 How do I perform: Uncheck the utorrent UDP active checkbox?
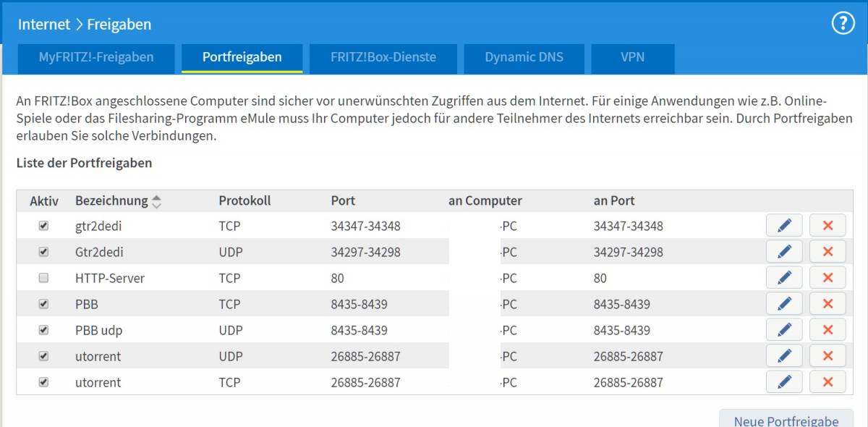pos(43,356)
